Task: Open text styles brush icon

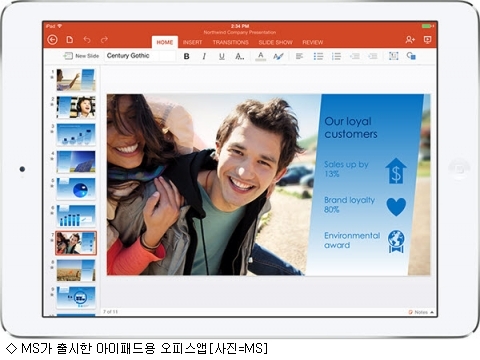Action: [278, 56]
